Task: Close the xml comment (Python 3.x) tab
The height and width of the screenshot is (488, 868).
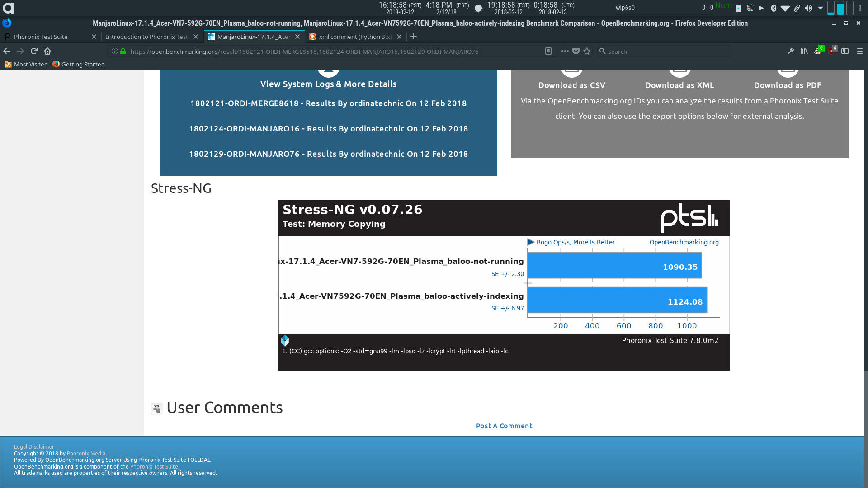Action: pyautogui.click(x=399, y=37)
